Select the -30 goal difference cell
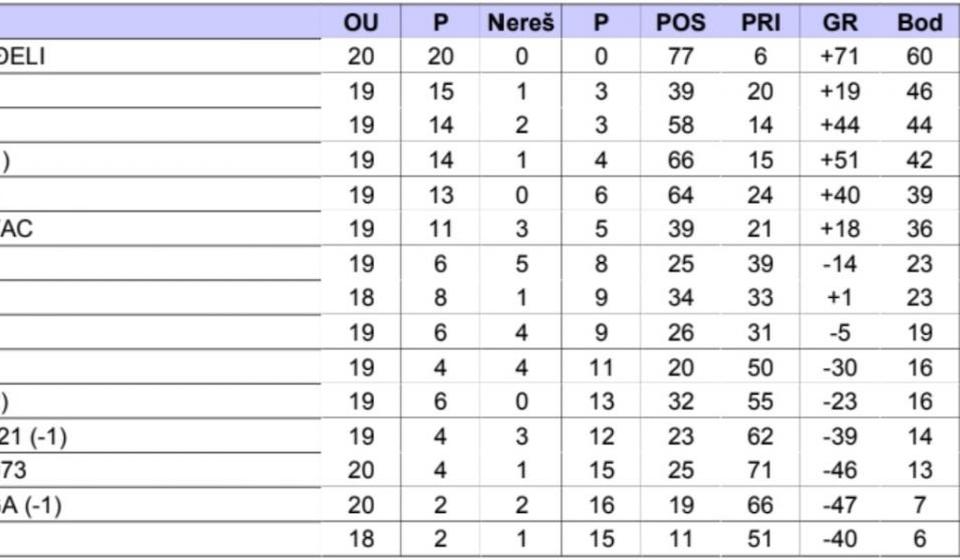The image size is (960, 560). pyautogui.click(x=839, y=368)
